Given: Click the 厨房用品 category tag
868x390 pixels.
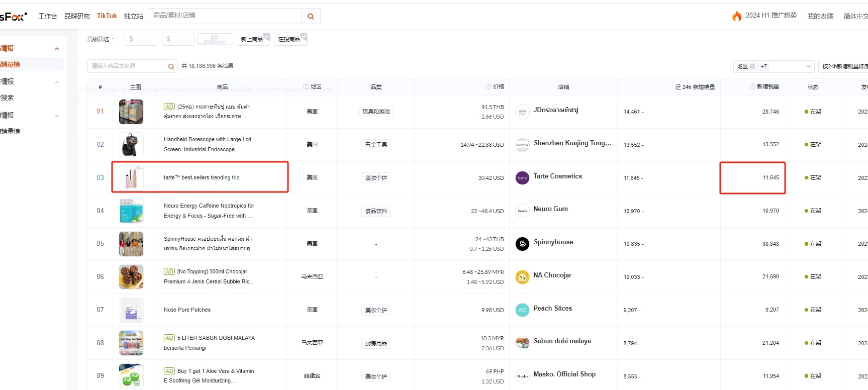Looking at the screenshot, I should (x=376, y=343).
